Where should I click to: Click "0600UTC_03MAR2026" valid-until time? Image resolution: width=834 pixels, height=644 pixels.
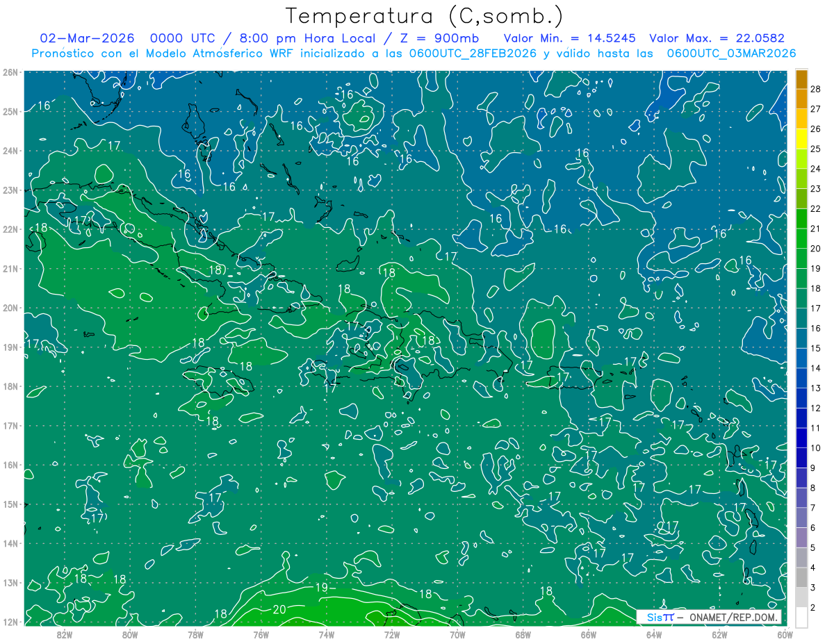coord(731,53)
